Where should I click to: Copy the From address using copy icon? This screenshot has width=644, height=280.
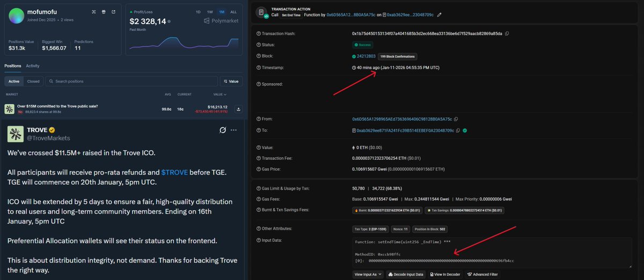(456, 119)
